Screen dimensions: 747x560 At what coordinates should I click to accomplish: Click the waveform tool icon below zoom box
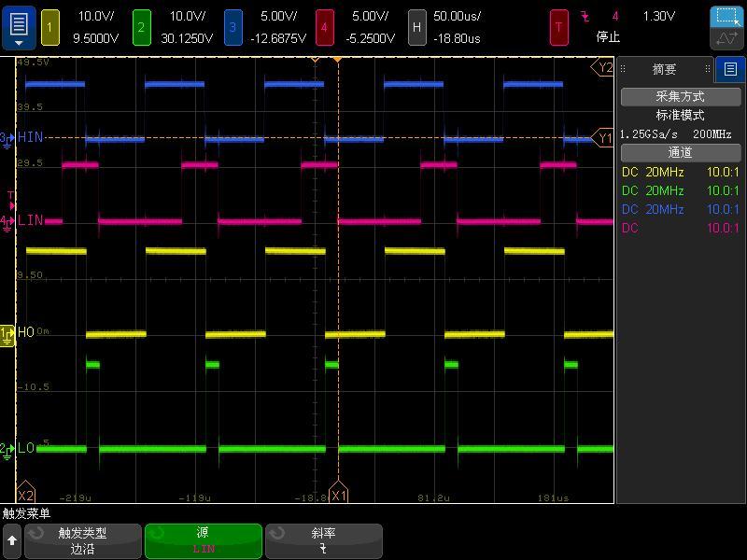tap(726, 38)
